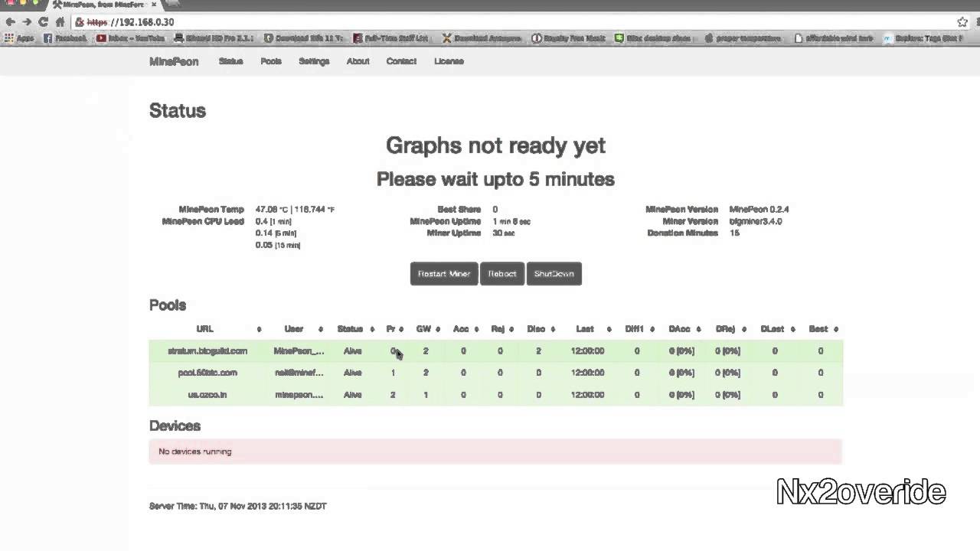Image resolution: width=980 pixels, height=551 pixels.
Task: Open the affordable wind turbine bookmark
Action: [834, 38]
